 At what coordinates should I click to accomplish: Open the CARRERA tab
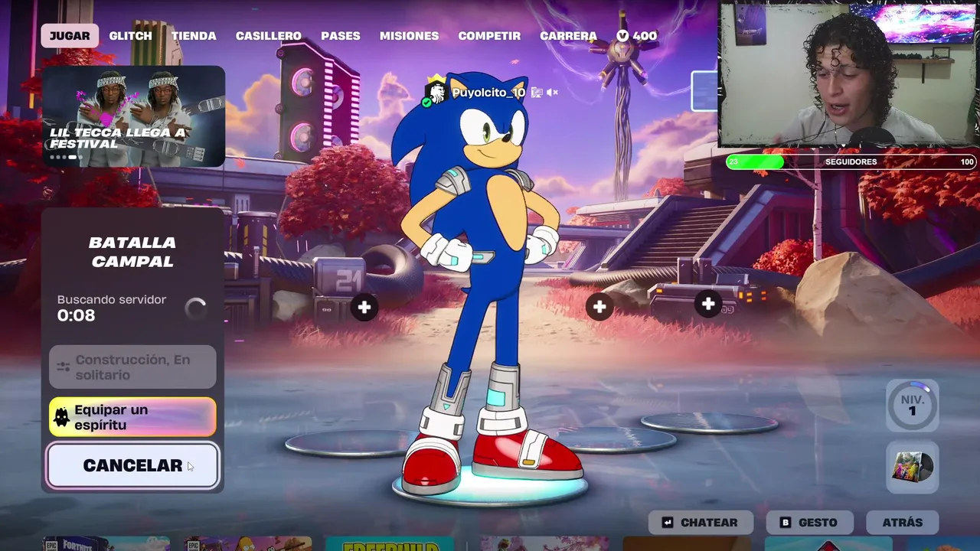point(568,35)
